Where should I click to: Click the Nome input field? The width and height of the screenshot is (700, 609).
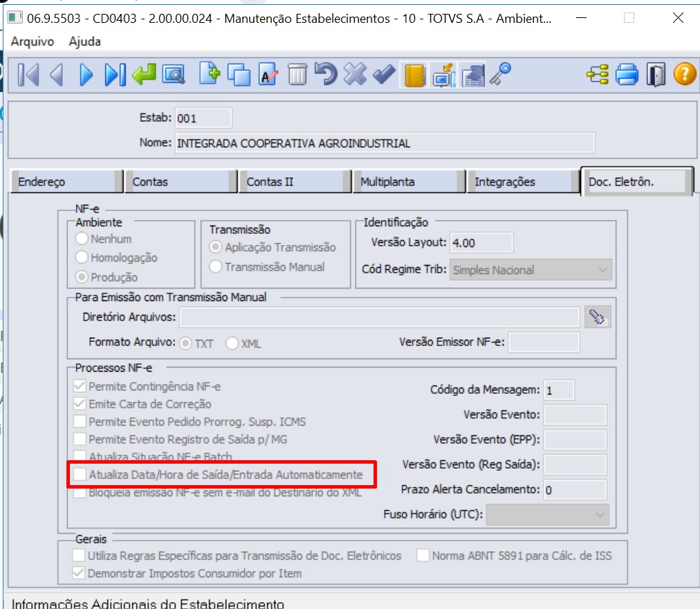(x=385, y=143)
